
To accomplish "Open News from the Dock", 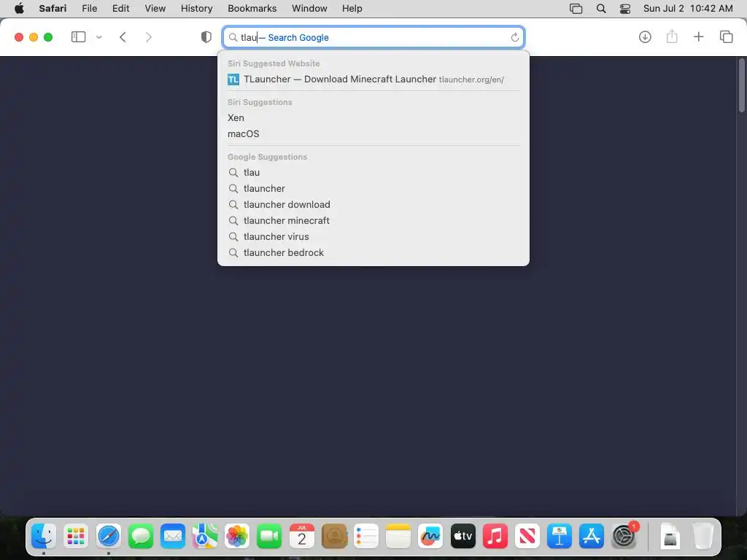I will click(x=527, y=536).
